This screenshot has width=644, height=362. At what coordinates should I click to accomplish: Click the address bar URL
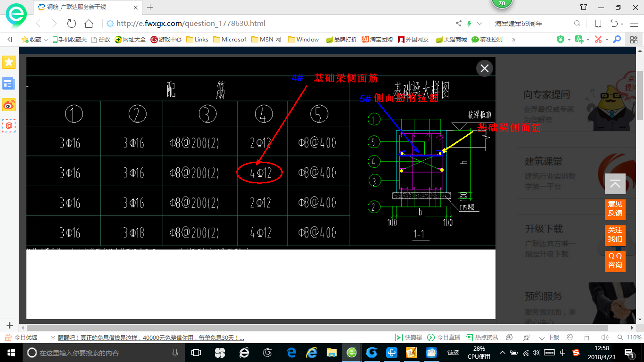(x=190, y=24)
